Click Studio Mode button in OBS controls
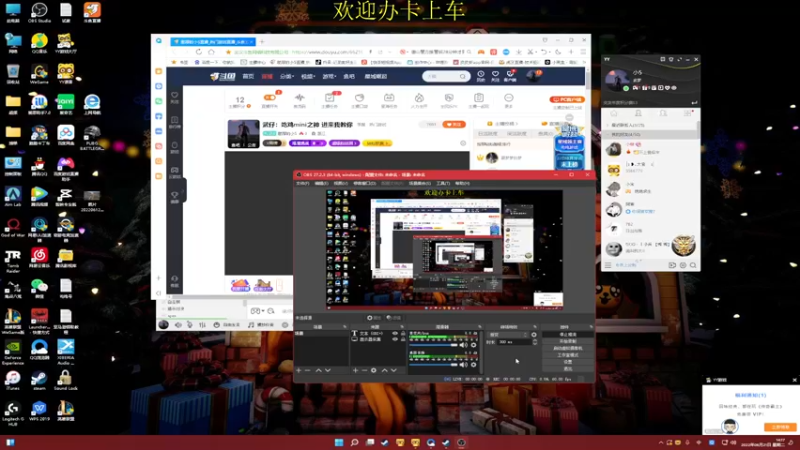The width and height of the screenshot is (800, 450). [x=568, y=355]
